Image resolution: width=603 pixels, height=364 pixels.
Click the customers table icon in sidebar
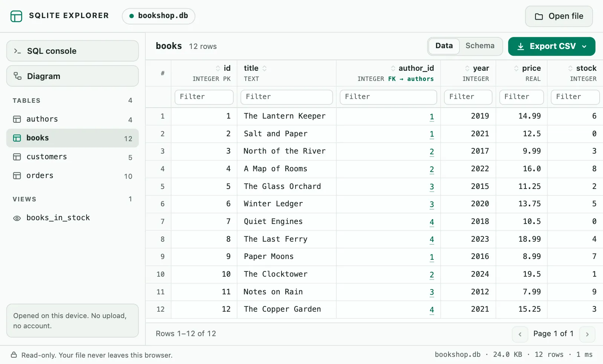click(x=17, y=157)
